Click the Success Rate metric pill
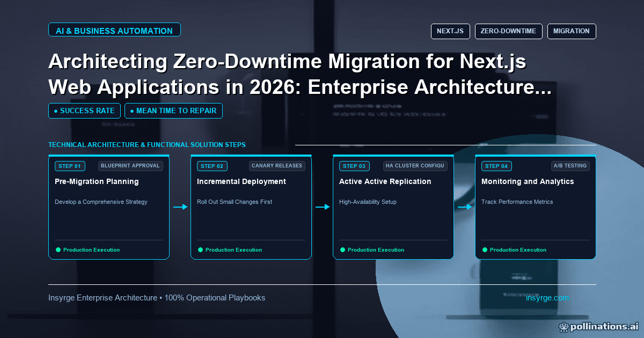The height and width of the screenshot is (338, 644). click(x=84, y=111)
